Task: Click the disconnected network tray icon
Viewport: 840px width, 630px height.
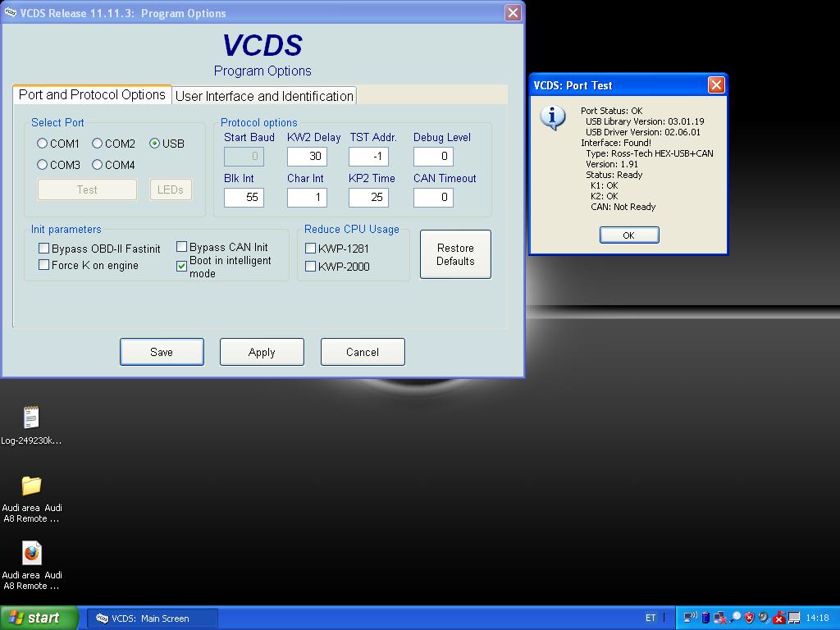Action: pyautogui.click(x=720, y=618)
